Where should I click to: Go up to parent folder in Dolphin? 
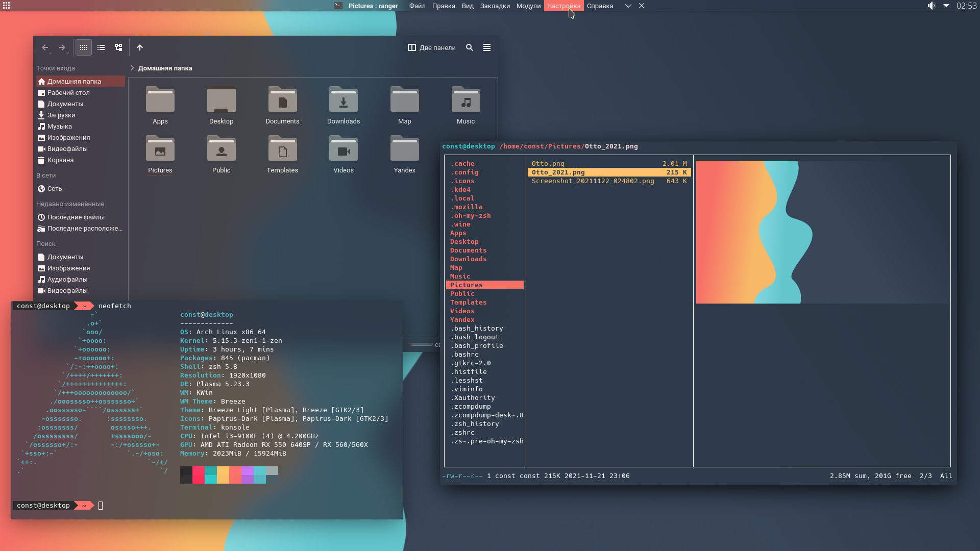click(140, 47)
